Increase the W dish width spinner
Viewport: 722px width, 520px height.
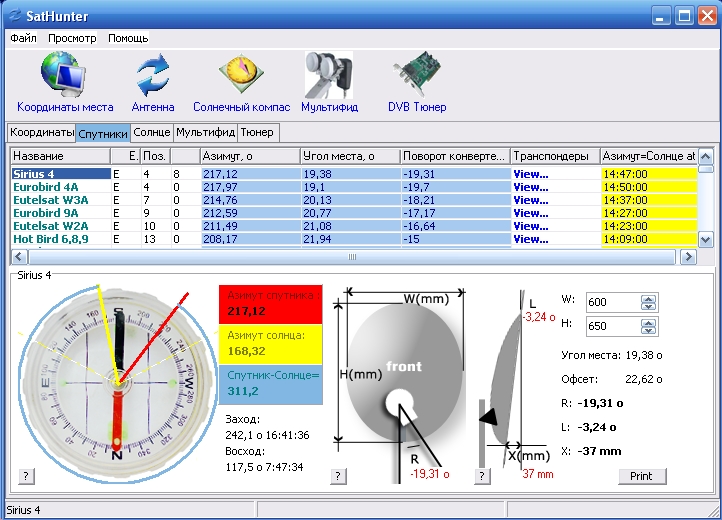(648, 298)
